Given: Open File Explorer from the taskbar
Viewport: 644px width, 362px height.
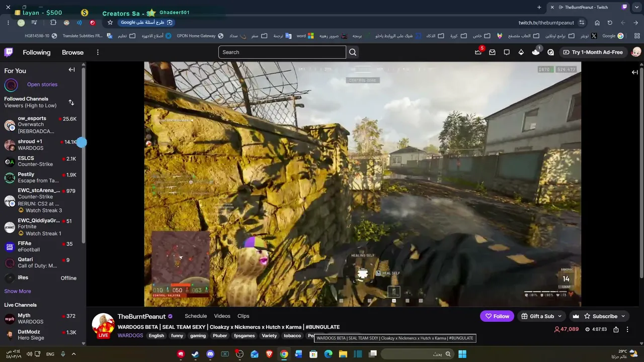Looking at the screenshot, I should click(343, 354).
